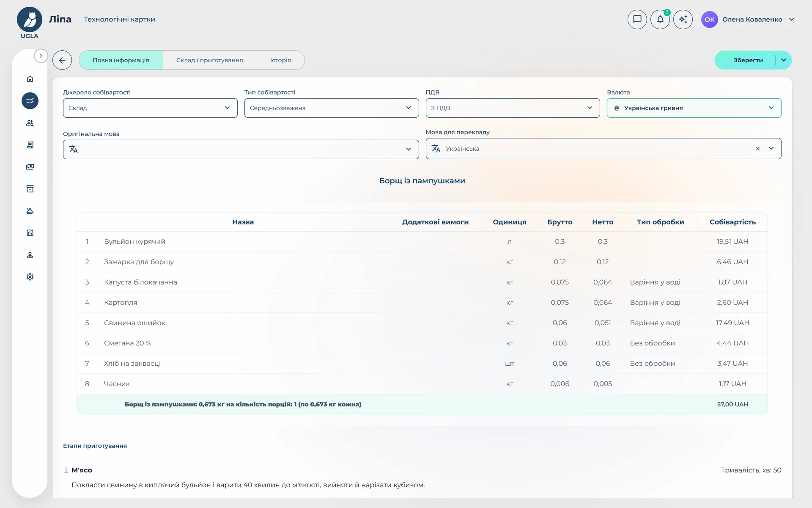Open the chat messages icon
812x508 pixels.
click(637, 19)
